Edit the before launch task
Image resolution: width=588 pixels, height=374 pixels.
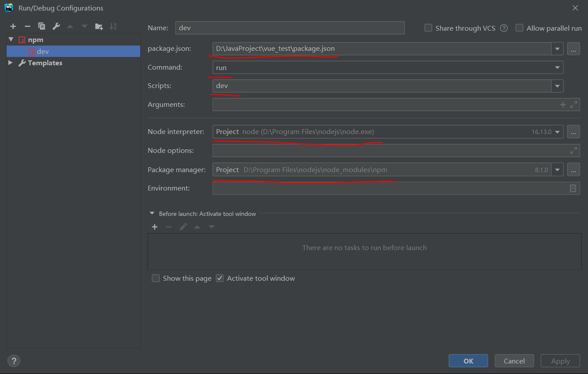pos(183,227)
